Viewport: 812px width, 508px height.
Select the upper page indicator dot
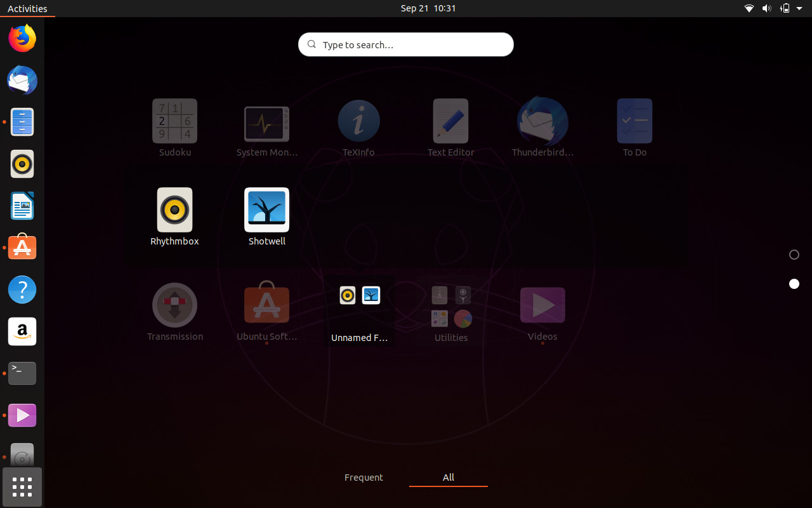click(x=794, y=255)
